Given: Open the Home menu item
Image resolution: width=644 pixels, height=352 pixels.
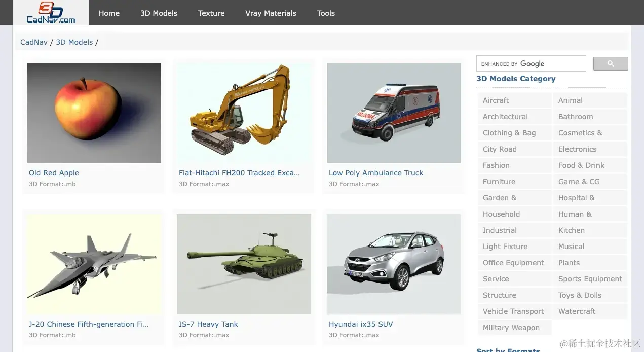Looking at the screenshot, I should click(x=109, y=13).
